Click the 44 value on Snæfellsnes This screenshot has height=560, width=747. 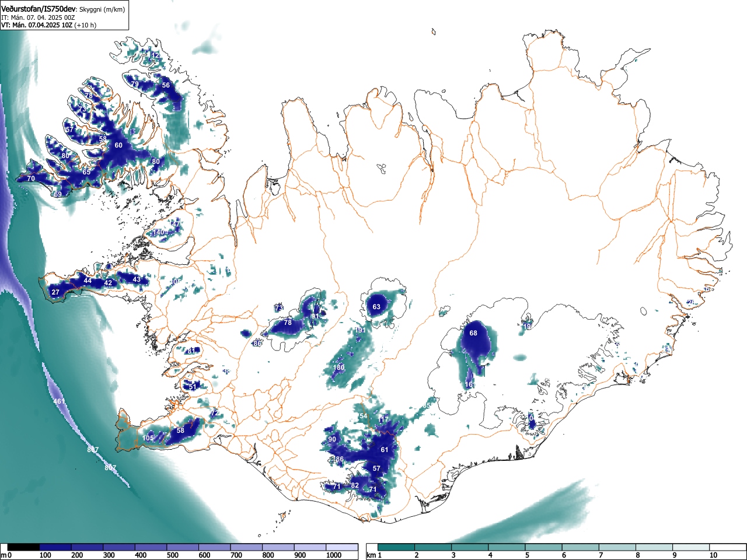click(x=88, y=281)
